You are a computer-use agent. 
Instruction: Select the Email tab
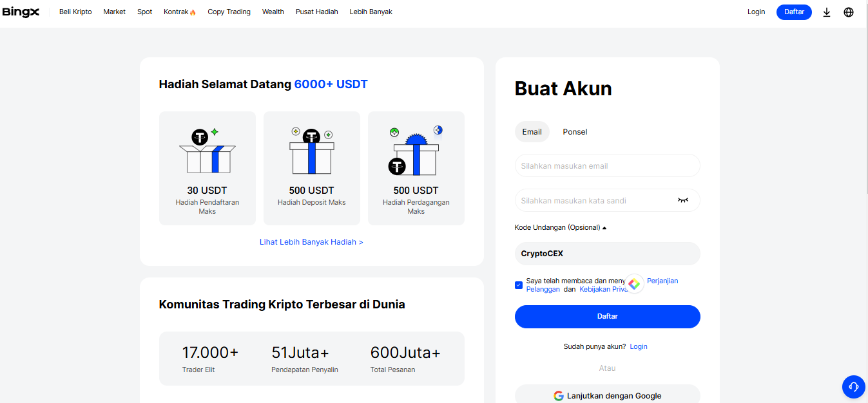coord(532,131)
